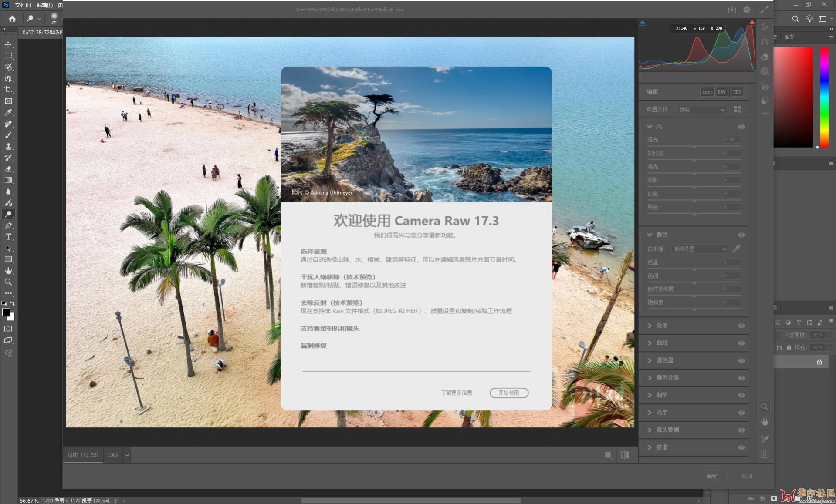Click the Camera Raw zoom magnifier icon

coord(765,407)
